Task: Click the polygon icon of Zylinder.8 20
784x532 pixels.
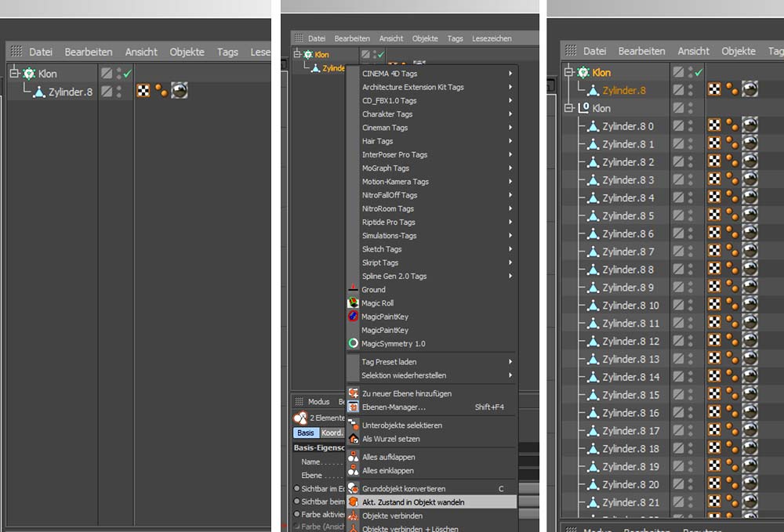Action: pyautogui.click(x=593, y=484)
